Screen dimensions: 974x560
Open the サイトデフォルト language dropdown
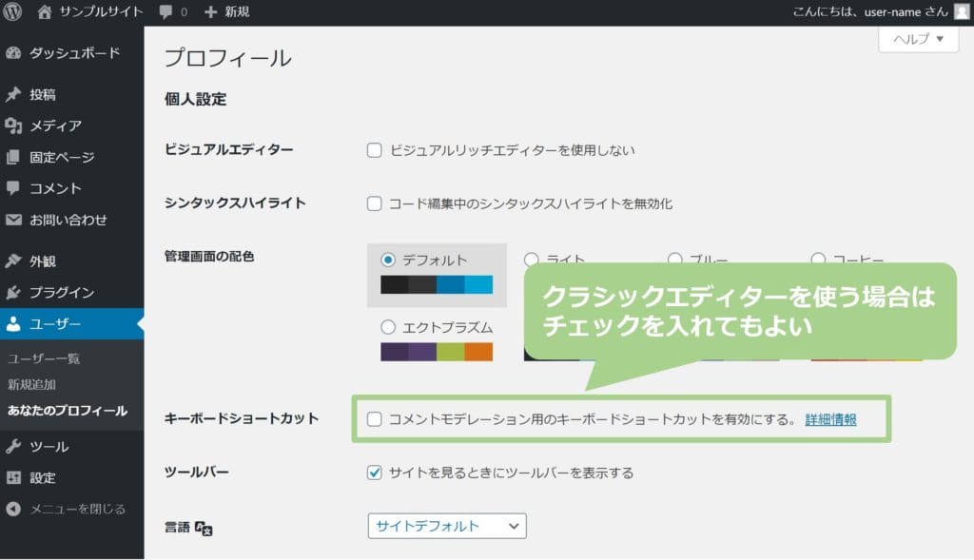[446, 526]
